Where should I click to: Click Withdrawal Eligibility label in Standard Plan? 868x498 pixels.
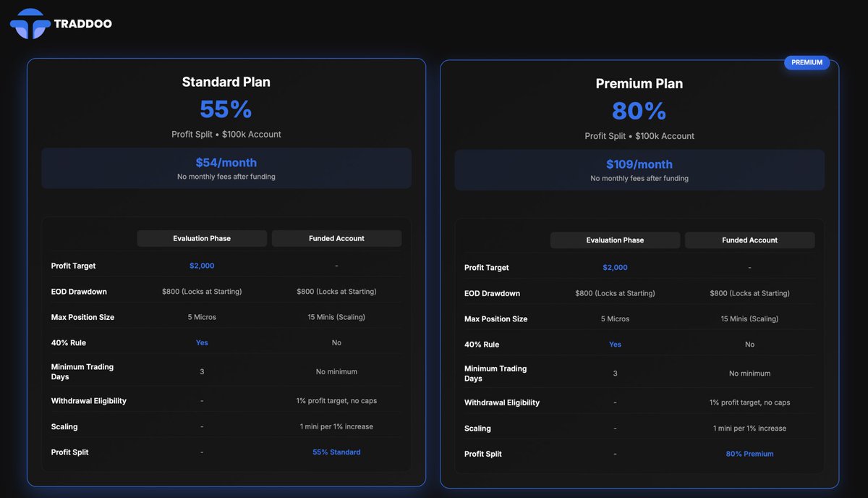pos(88,400)
